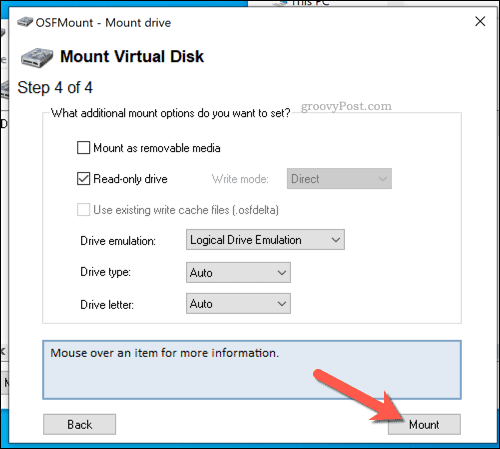Click the Mount button
This screenshot has width=500, height=449.
424,424
